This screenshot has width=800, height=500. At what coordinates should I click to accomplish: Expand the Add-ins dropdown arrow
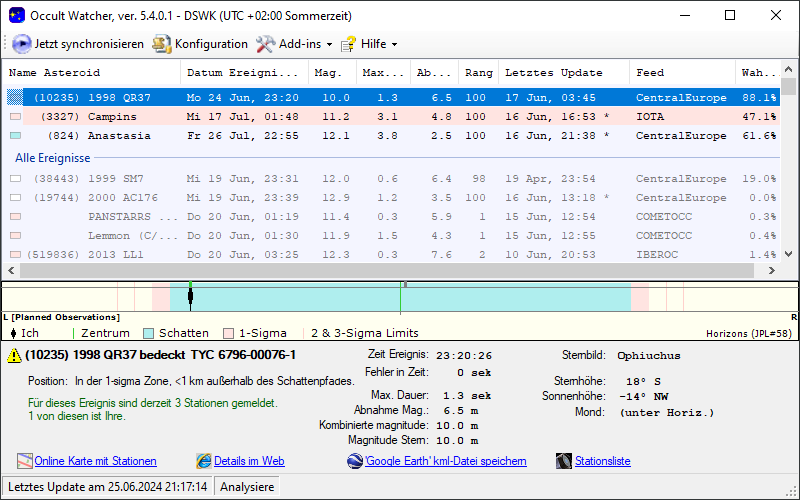click(x=329, y=45)
